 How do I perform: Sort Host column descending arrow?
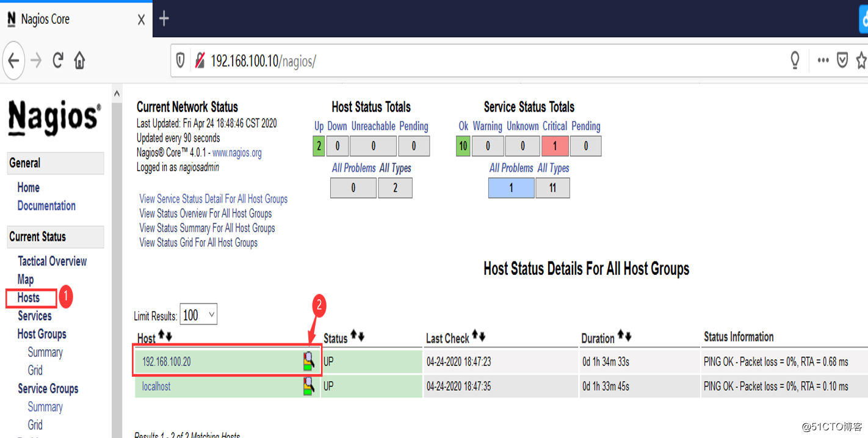169,336
